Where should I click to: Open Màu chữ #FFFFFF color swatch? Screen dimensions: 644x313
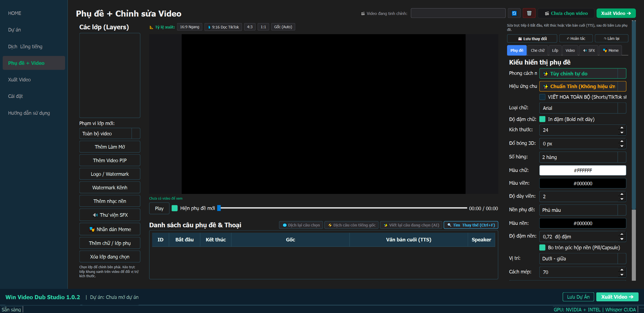point(582,170)
